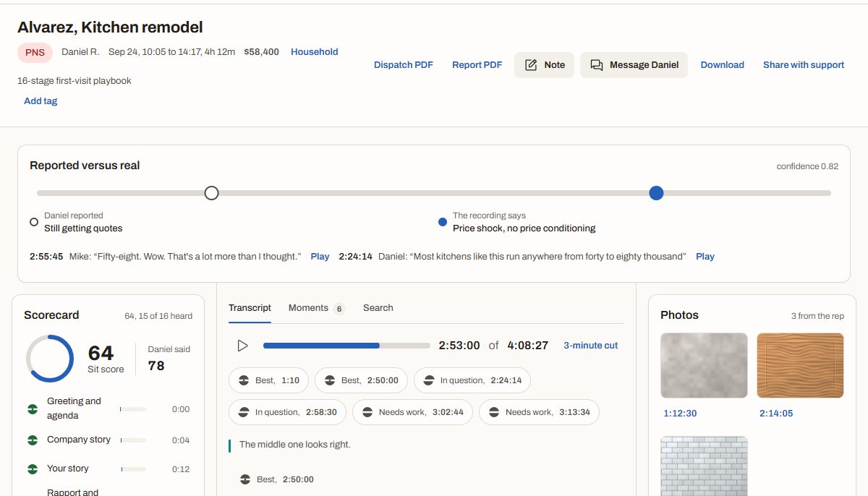Open the Report PDF link
The image size is (868, 496).
477,65
